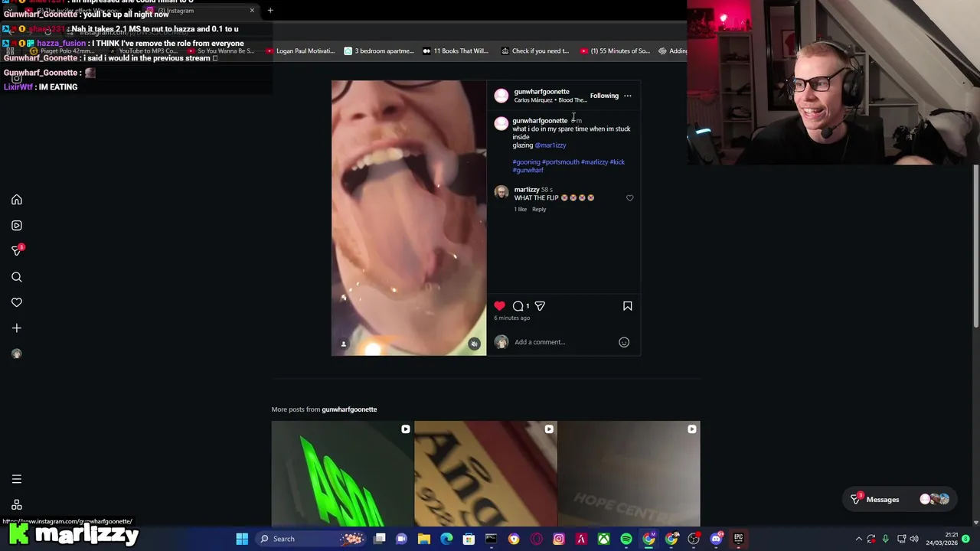Unlike the post with the red heart
Viewport: 980px width, 551px height.
(x=499, y=306)
